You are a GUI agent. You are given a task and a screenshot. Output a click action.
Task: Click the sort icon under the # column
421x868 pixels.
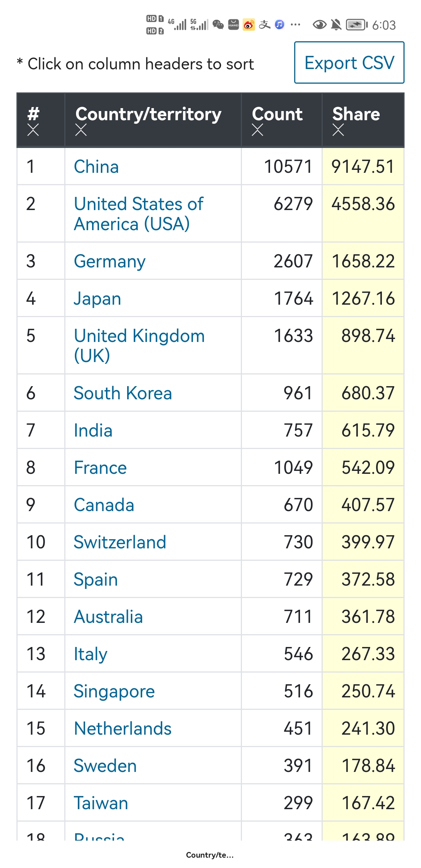(x=33, y=130)
